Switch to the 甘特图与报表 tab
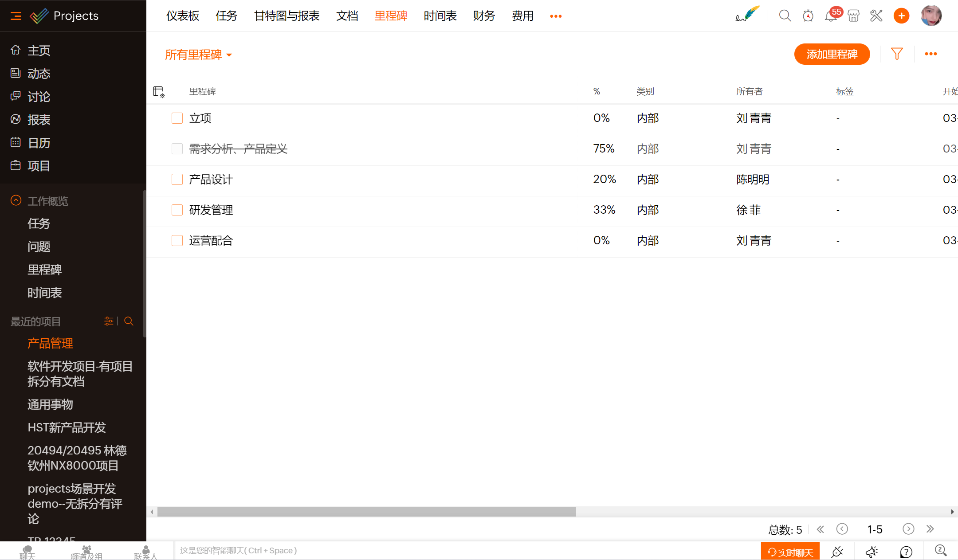Viewport: 958px width, 560px height. tap(287, 16)
